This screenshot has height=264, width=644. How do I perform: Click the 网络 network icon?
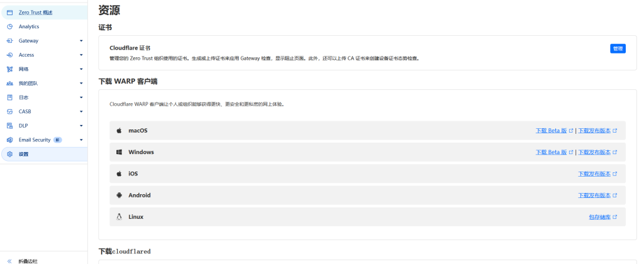click(x=10, y=69)
